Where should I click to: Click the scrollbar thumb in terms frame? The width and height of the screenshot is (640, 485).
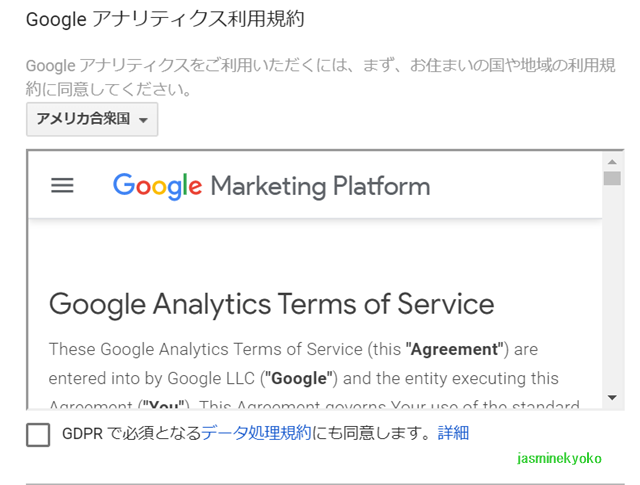pos(612,179)
